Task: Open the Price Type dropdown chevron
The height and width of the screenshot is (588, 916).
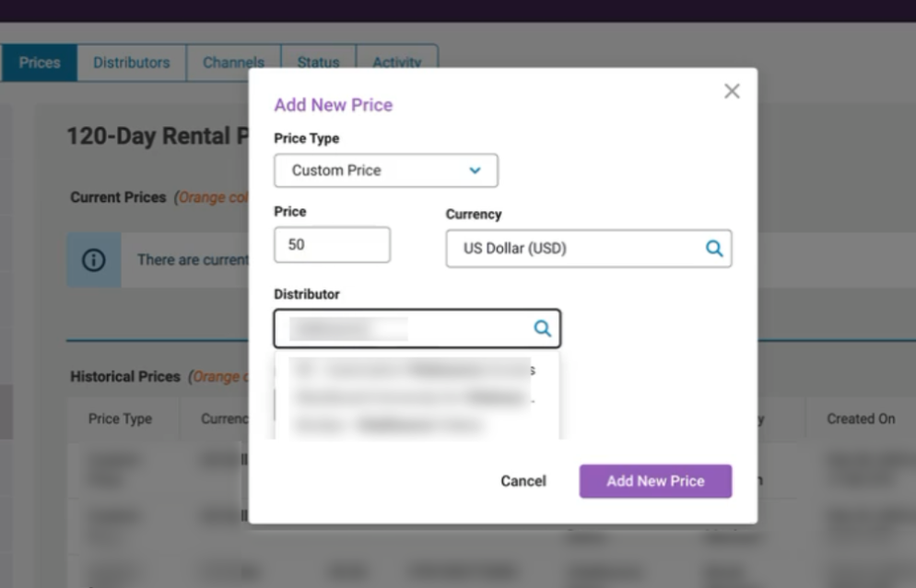Action: point(476,171)
